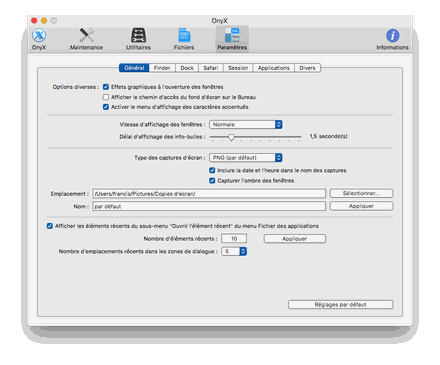440x365 pixels.
Task: Open the Utilitaires toolbar icon
Action: click(x=138, y=39)
